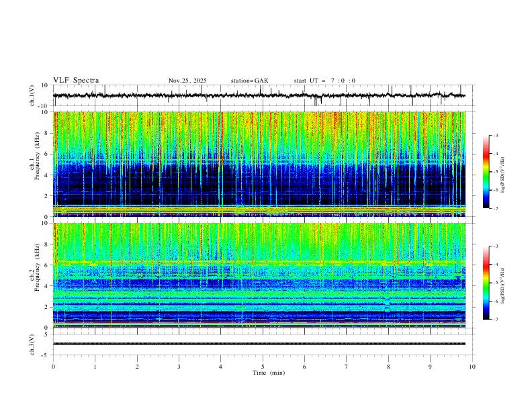
Task: Click the "4" kHz tick on ch.1 spectrogram
Action: coord(46,175)
